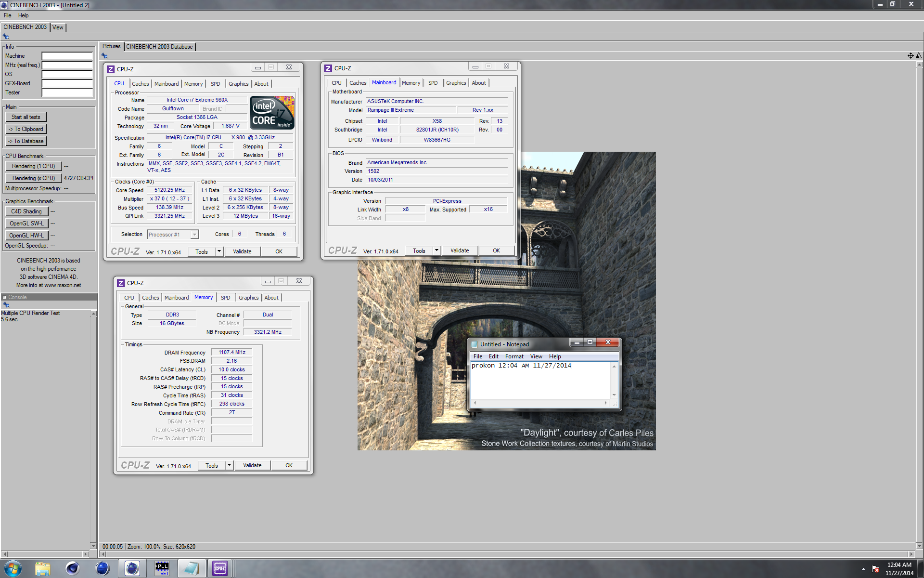Open Graphics tab in Mainboard window

click(x=456, y=83)
